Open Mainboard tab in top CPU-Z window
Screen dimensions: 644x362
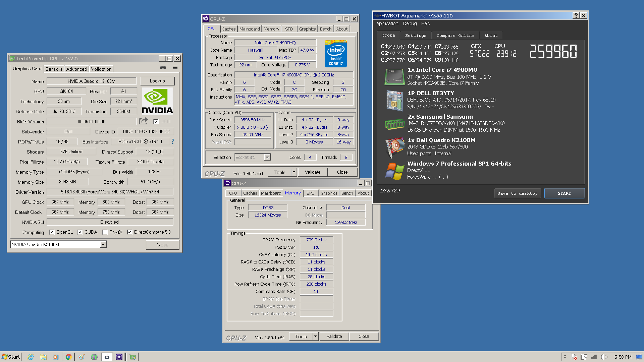[x=250, y=29]
